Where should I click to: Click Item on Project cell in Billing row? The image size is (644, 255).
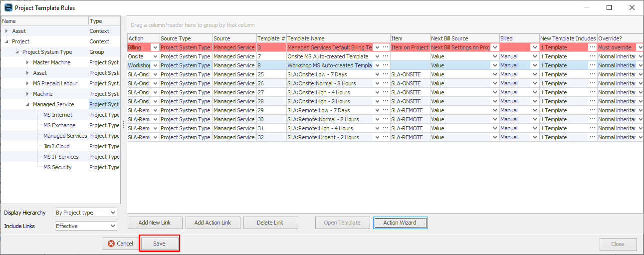(x=410, y=47)
